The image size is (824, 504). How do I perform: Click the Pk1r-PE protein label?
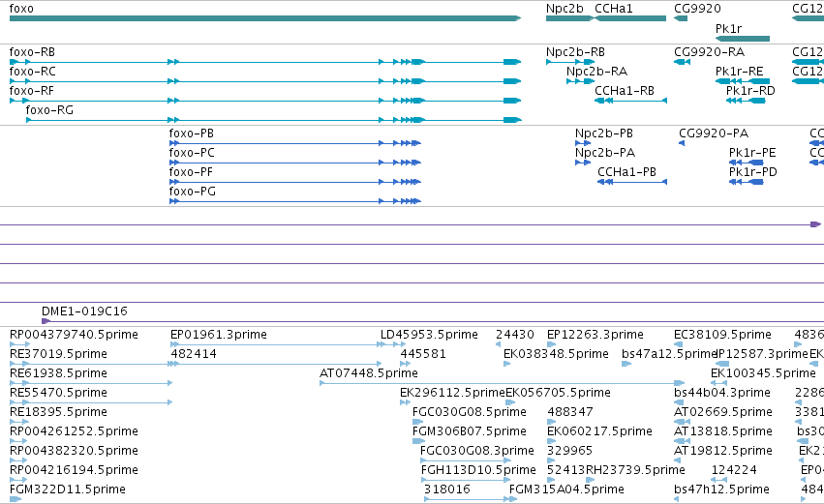tap(752, 153)
